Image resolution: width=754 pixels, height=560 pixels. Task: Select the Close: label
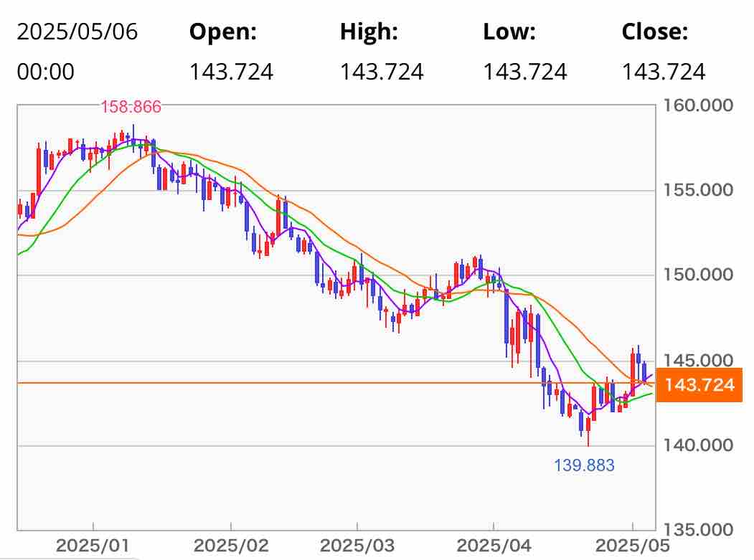655,32
